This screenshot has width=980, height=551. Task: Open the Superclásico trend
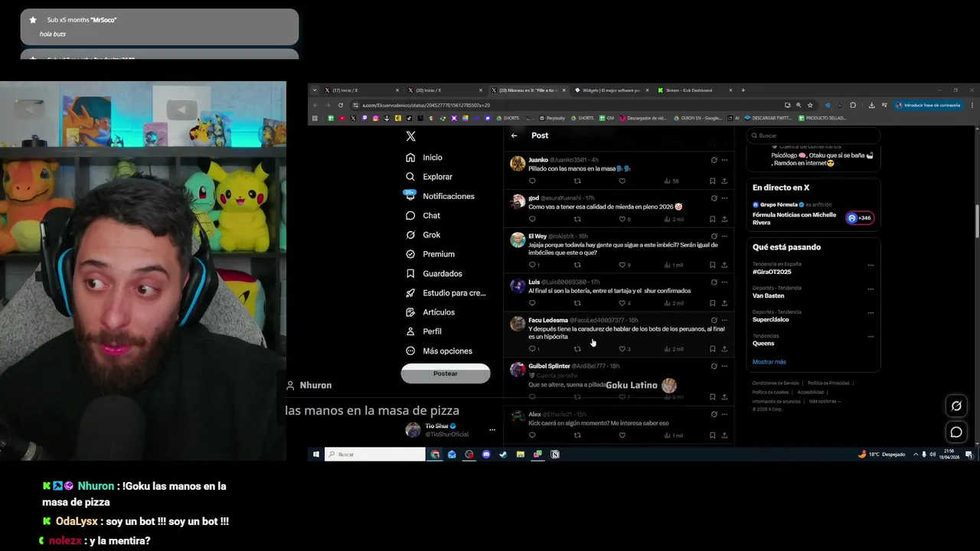pyautogui.click(x=771, y=319)
